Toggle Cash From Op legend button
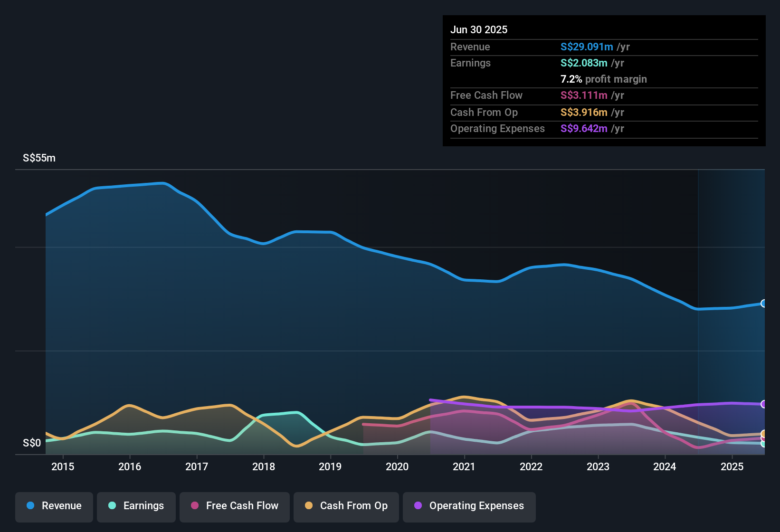The width and height of the screenshot is (780, 532). pos(346,506)
